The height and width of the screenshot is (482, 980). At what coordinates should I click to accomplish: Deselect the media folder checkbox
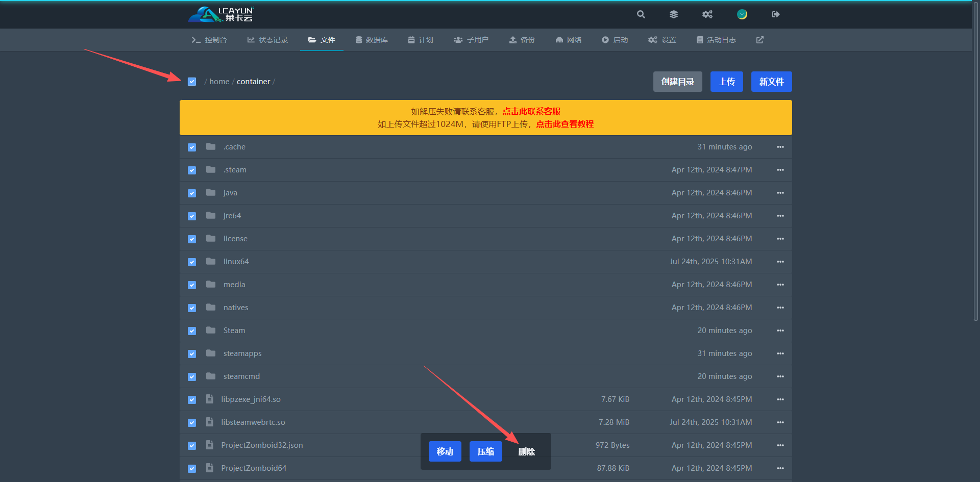point(192,285)
